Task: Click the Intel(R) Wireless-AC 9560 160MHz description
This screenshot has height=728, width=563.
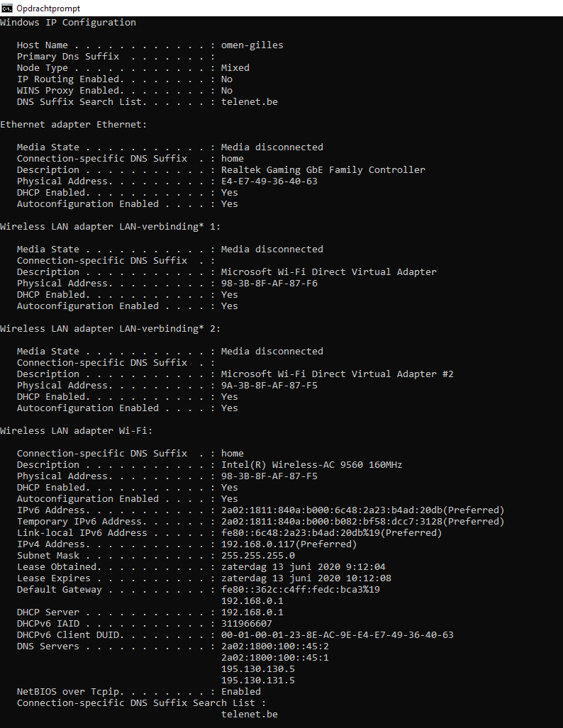Action: click(311, 465)
